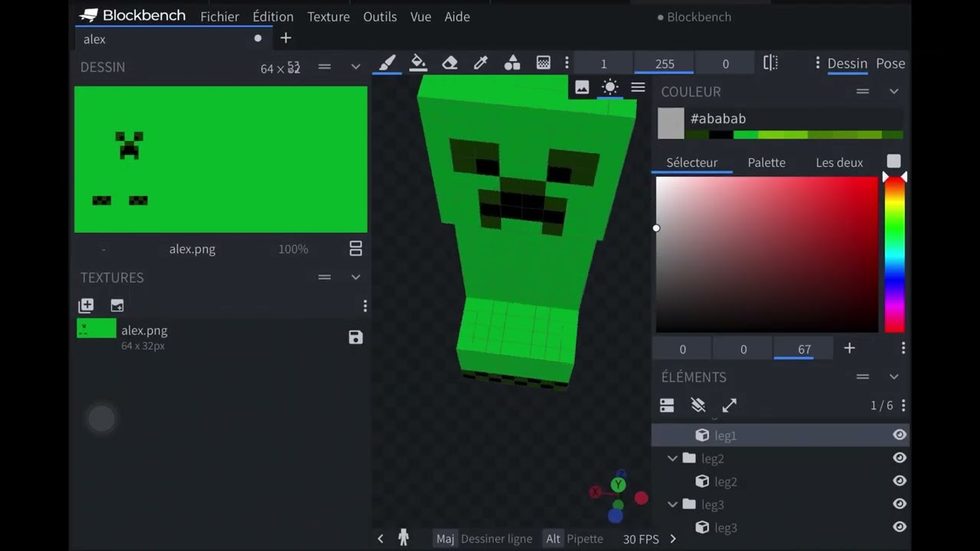This screenshot has height=551, width=980.
Task: Hide the leg1 cube
Action: click(x=900, y=435)
